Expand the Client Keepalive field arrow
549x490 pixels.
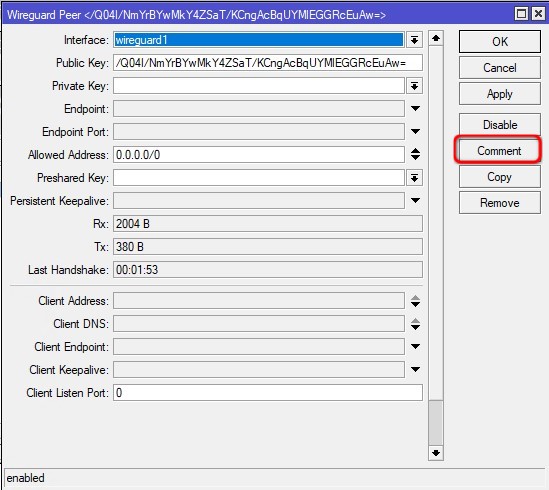click(415, 369)
